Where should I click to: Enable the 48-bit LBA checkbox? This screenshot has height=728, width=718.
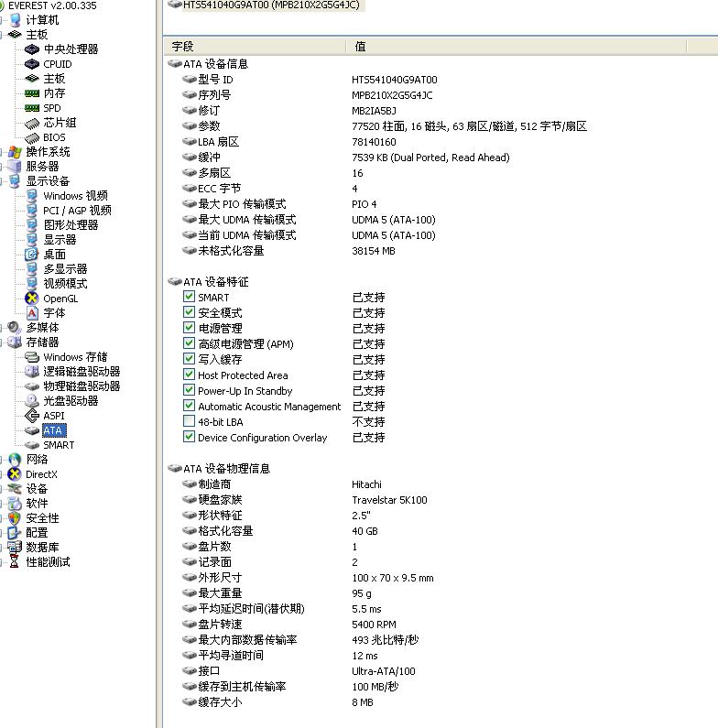tap(189, 421)
